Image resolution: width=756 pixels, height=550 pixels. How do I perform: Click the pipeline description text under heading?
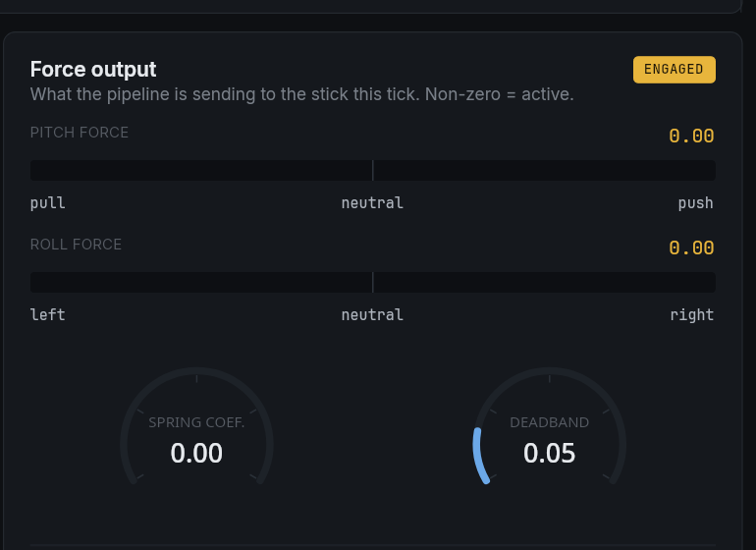click(x=301, y=95)
